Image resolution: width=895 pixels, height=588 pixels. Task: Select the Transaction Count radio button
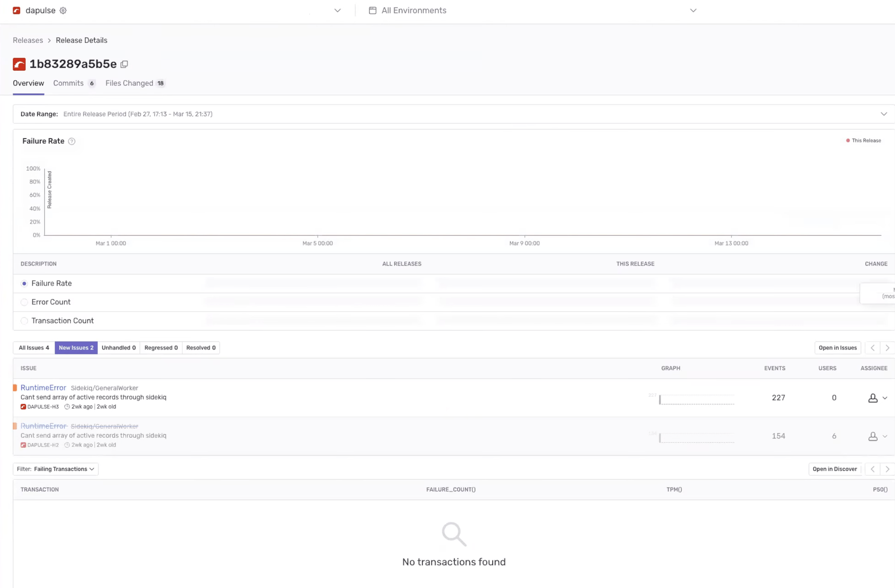(x=24, y=321)
